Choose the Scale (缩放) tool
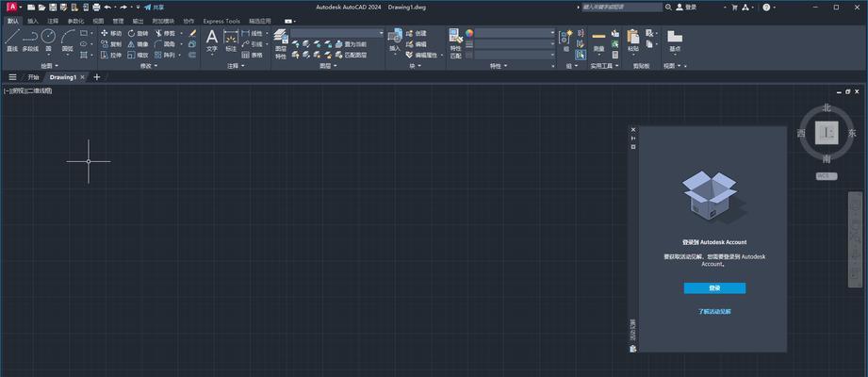The height and width of the screenshot is (377, 868). coord(139,55)
